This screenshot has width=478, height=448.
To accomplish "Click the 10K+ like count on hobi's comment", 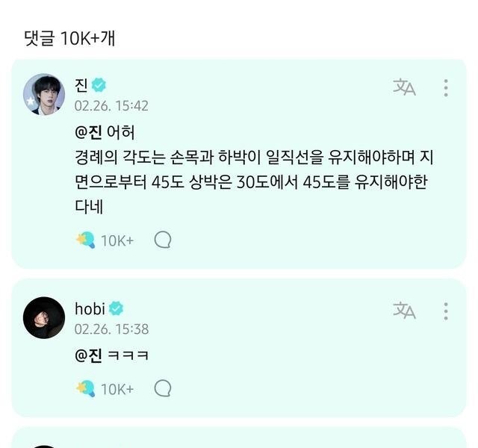I will coord(117,389).
